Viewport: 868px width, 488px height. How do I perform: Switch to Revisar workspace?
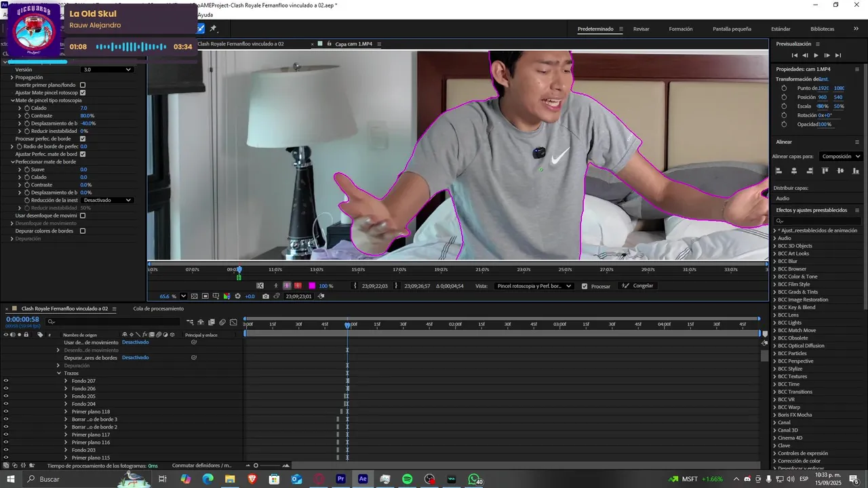click(x=642, y=29)
